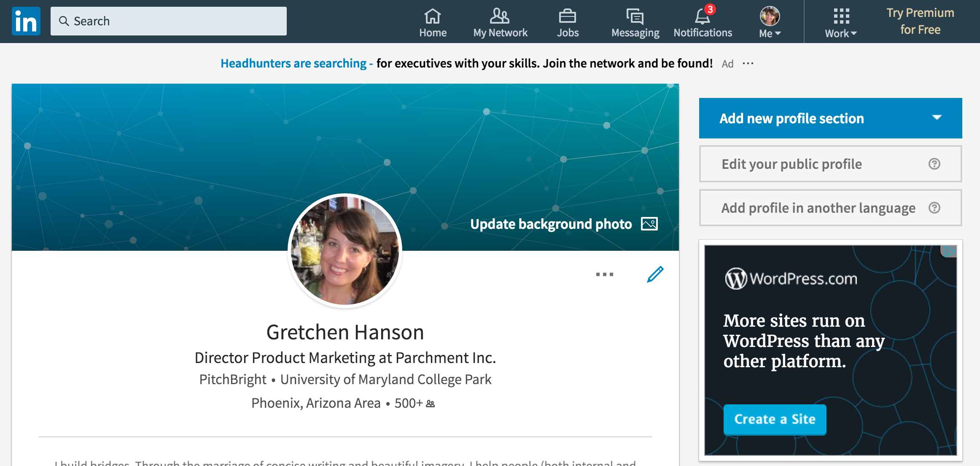Click the Jobs briefcase icon
Viewport: 980px width, 466px height.
[567, 21]
